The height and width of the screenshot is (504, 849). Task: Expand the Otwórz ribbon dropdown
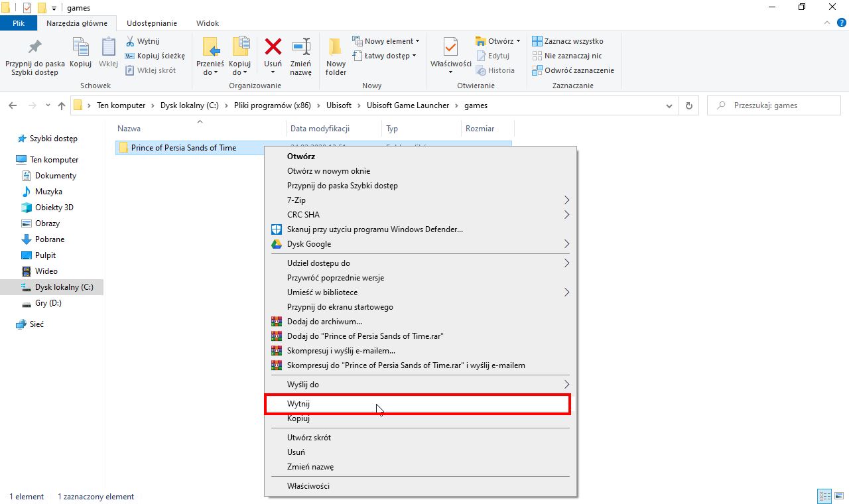(519, 41)
